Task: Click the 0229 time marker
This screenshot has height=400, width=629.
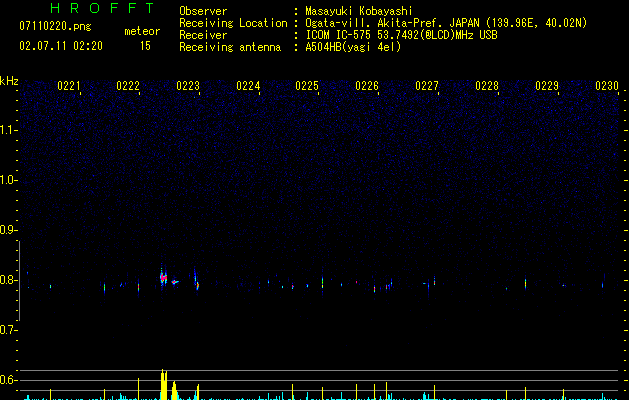Action: coord(547,86)
